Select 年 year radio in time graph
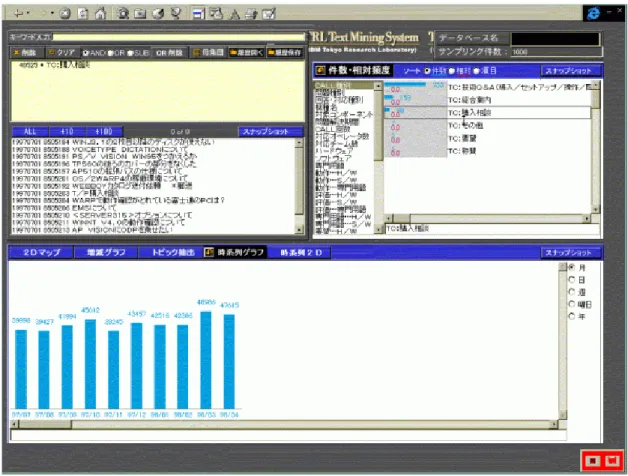Viewport: 628px width, 476px height. pyautogui.click(x=572, y=316)
